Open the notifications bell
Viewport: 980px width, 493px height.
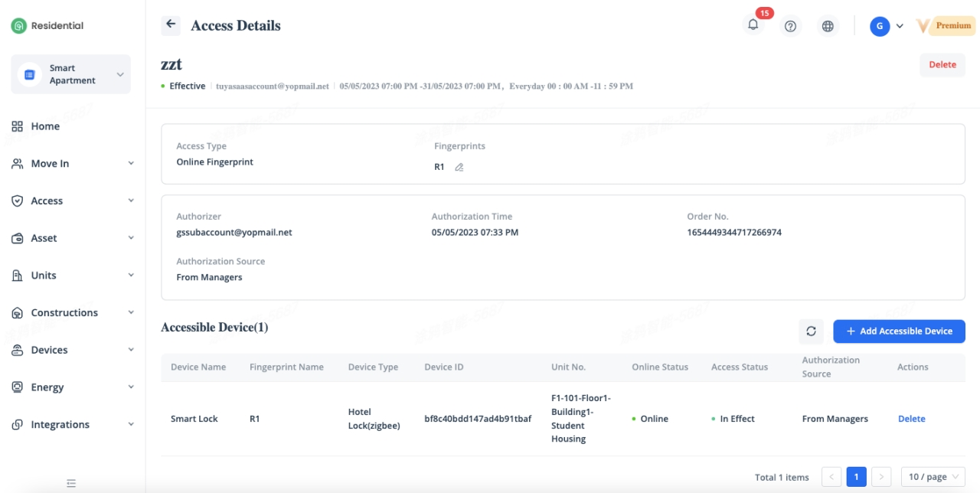pos(753,25)
